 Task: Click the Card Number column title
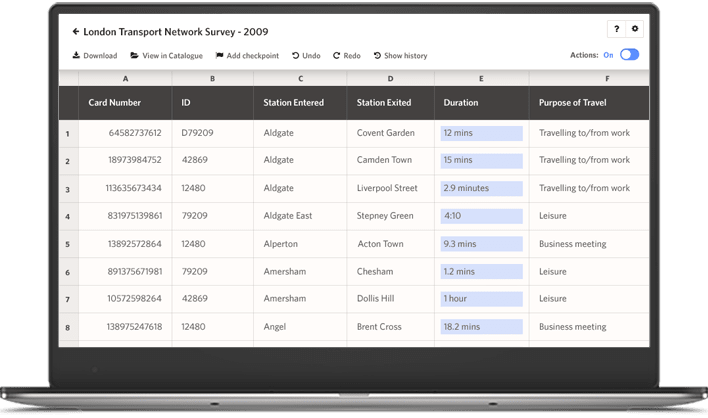[x=115, y=102]
